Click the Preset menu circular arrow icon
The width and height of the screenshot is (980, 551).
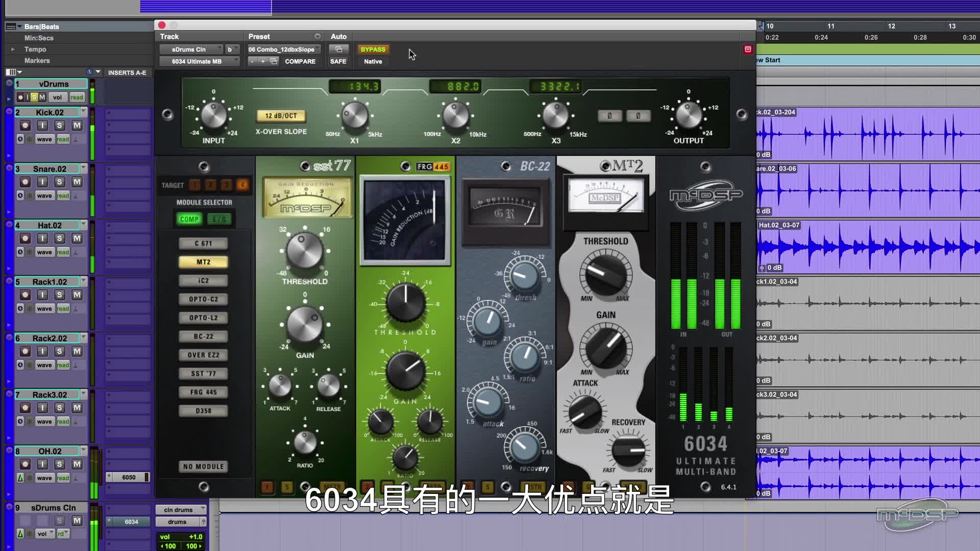(x=317, y=37)
